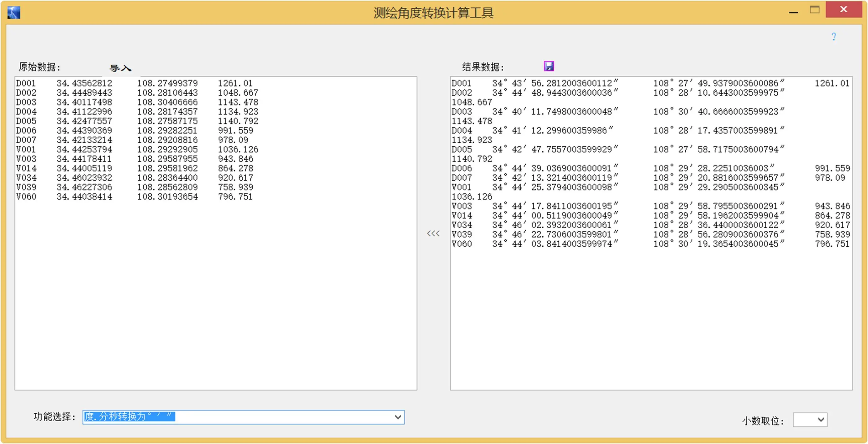Click V001 label in original data list

click(x=26, y=149)
